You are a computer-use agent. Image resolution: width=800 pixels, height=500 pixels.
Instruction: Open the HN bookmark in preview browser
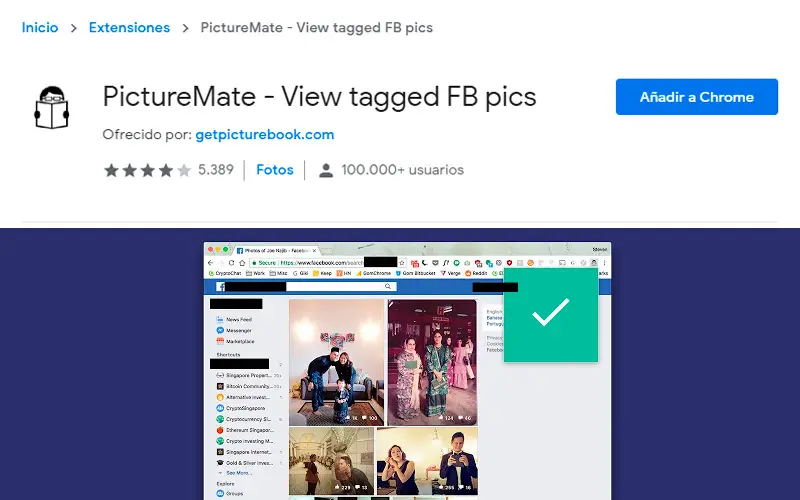(344, 273)
